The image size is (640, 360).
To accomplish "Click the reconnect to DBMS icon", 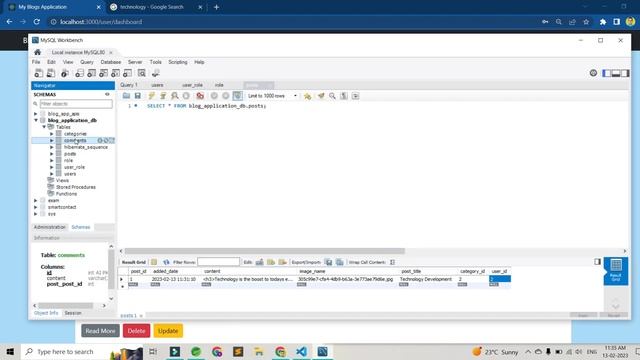I will click(x=156, y=73).
